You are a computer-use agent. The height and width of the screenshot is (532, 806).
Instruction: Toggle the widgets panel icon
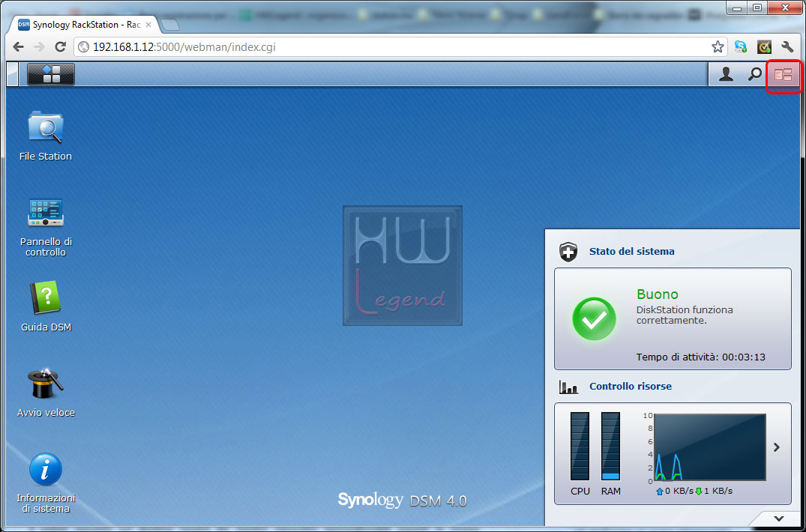coord(784,76)
